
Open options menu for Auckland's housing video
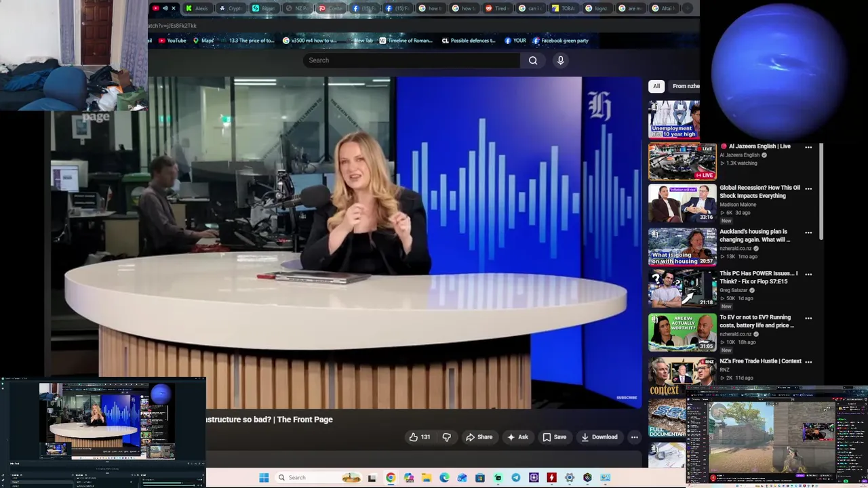(808, 232)
